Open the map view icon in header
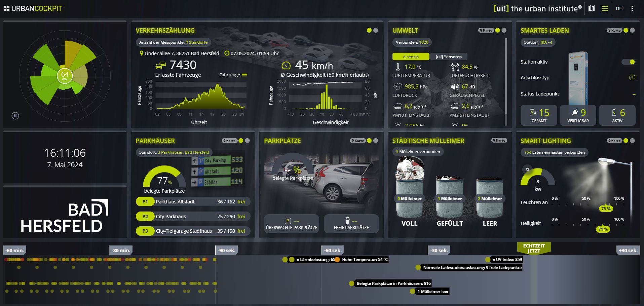The height and width of the screenshot is (306, 644). pos(592,8)
